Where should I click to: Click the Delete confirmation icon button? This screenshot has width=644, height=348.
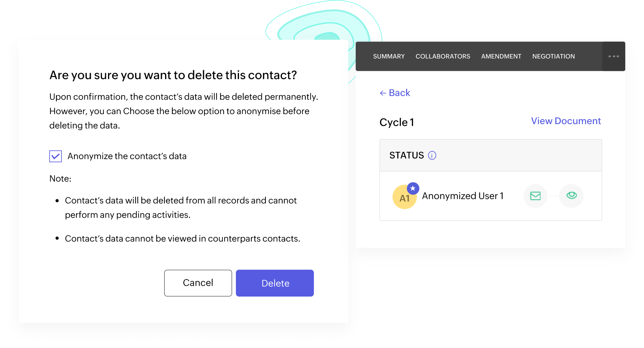tap(275, 283)
